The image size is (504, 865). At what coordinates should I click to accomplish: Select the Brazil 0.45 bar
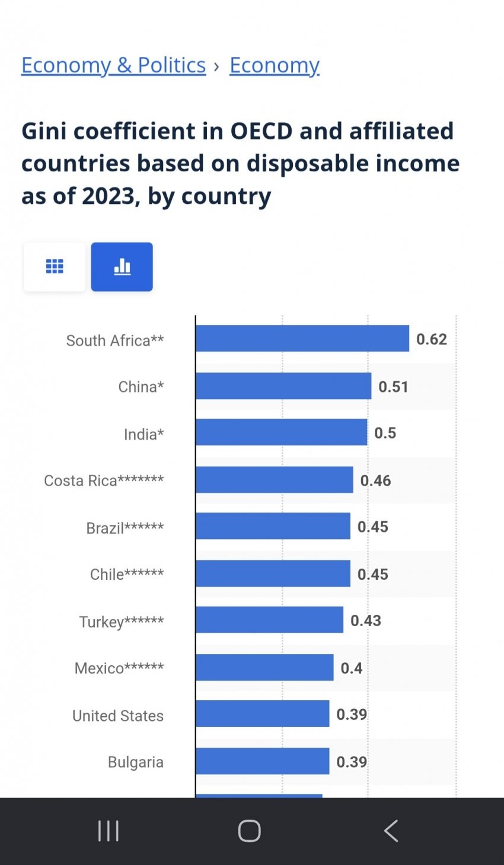coord(273,526)
